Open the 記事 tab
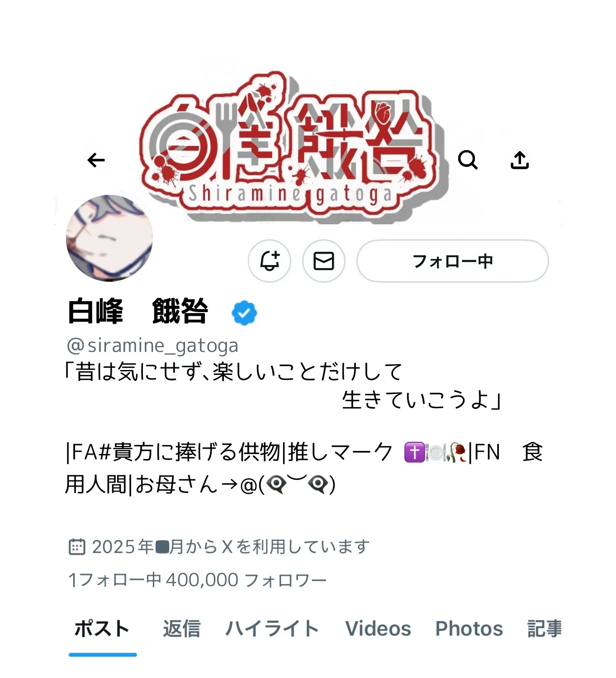 [x=545, y=629]
